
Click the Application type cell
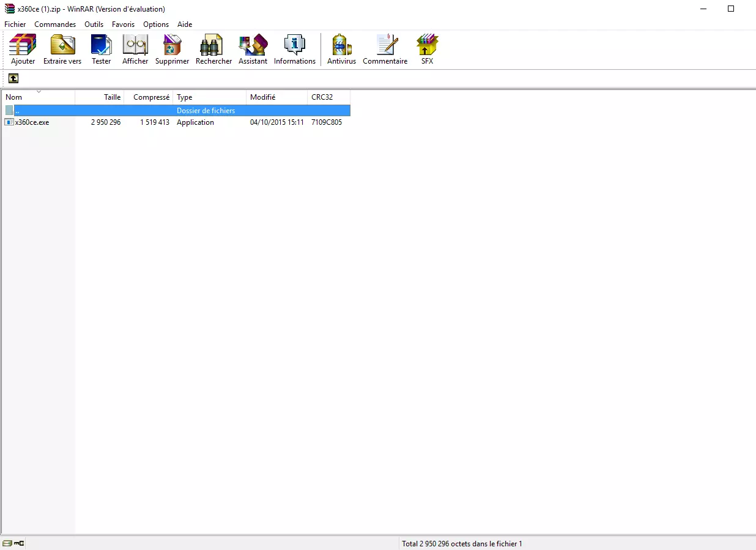[x=195, y=122]
